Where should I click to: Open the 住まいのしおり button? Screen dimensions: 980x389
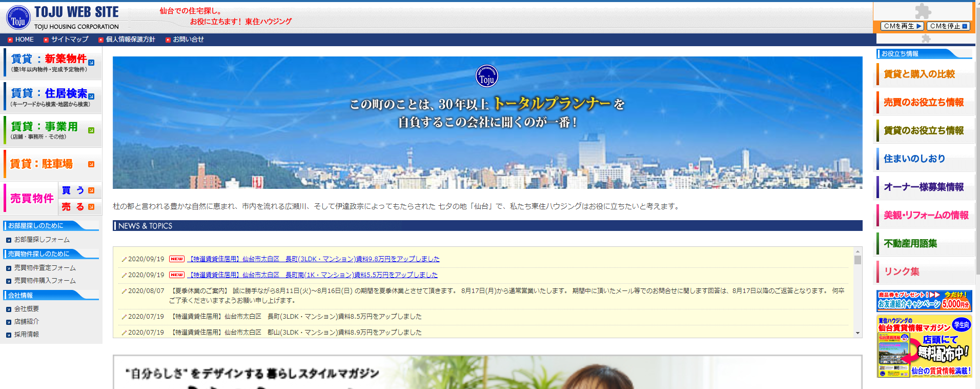(925, 159)
